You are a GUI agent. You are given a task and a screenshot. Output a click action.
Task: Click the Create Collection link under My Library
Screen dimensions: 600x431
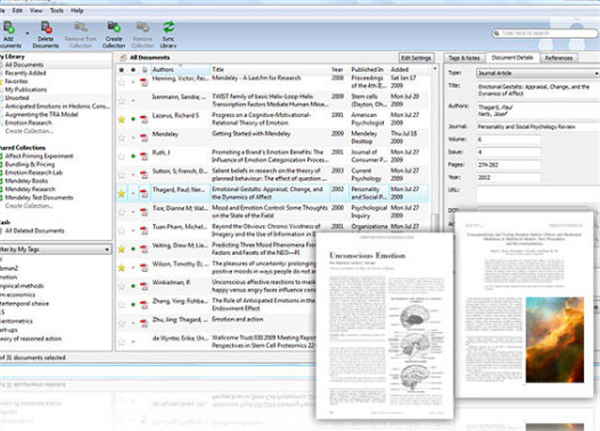point(30,132)
